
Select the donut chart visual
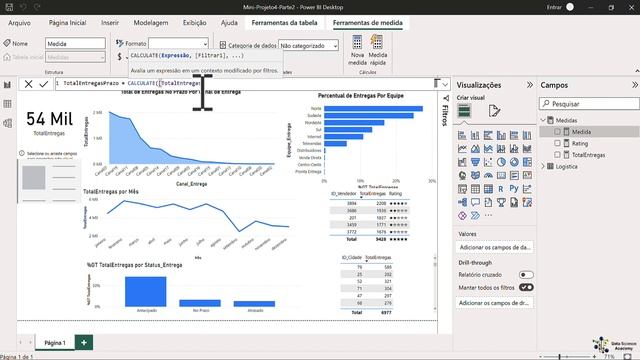pos(514,162)
